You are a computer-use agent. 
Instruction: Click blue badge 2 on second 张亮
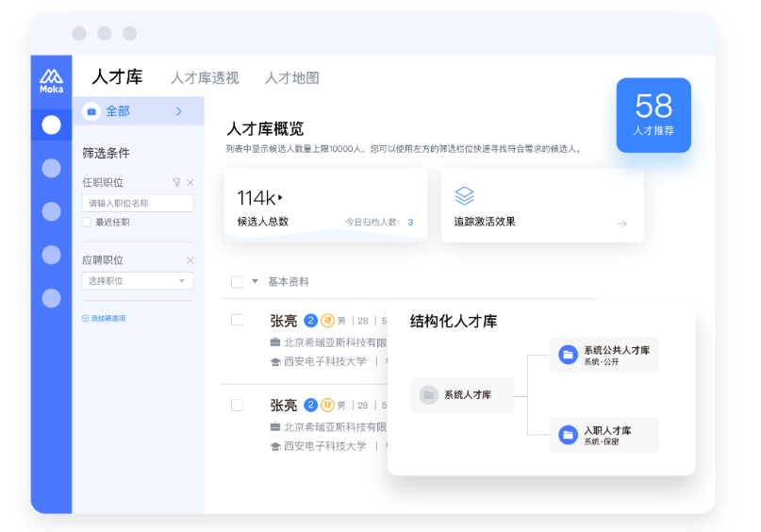tap(310, 405)
